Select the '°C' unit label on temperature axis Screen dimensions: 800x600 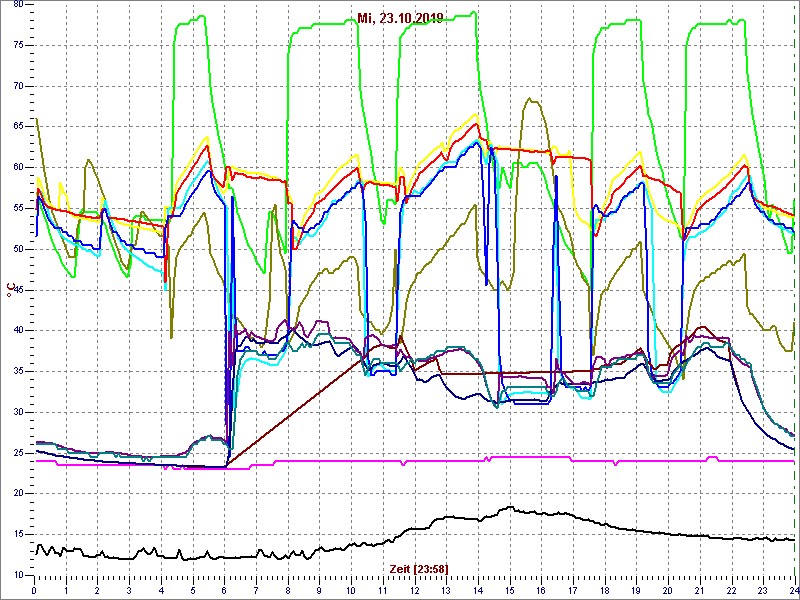[10, 290]
